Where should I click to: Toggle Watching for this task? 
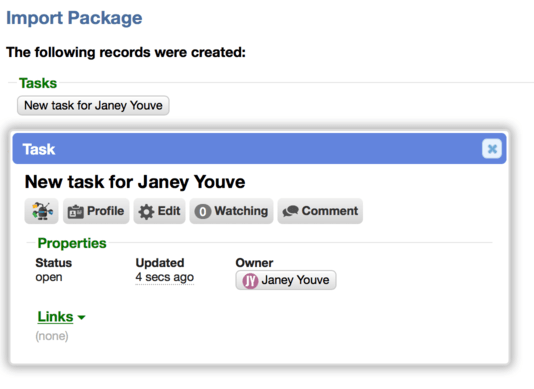click(231, 211)
